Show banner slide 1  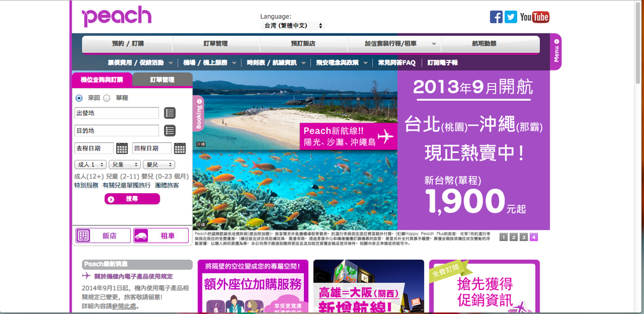point(503,237)
